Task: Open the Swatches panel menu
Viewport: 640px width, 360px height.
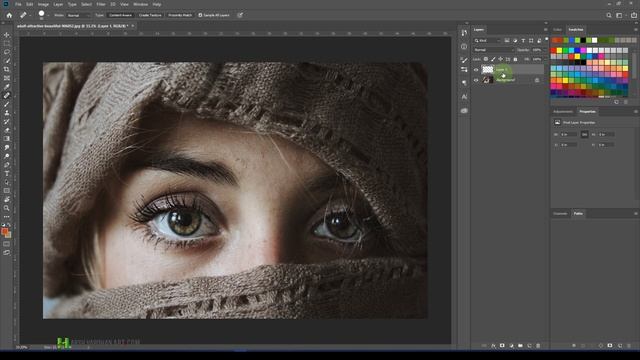Action: point(636,29)
